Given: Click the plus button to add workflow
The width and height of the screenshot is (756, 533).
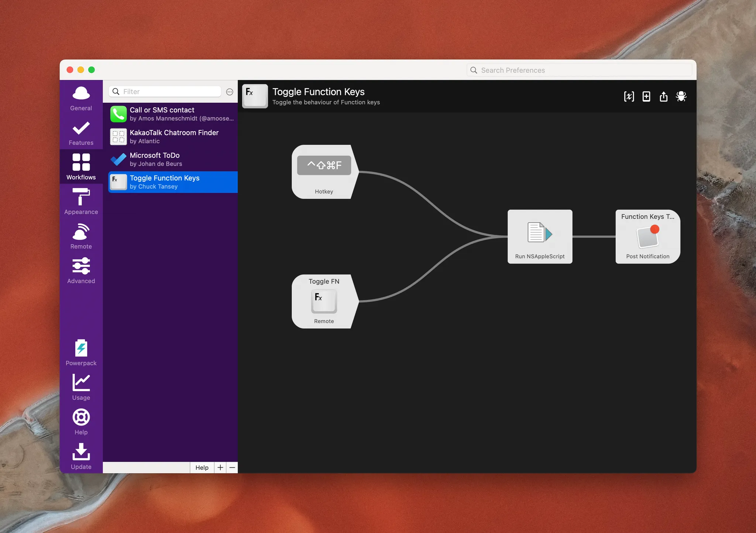Looking at the screenshot, I should [x=220, y=468].
